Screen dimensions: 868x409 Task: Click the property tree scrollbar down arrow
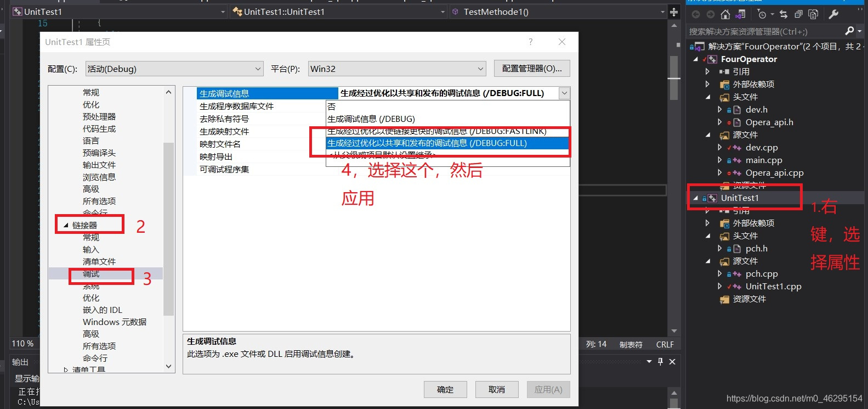pyautogui.click(x=169, y=366)
